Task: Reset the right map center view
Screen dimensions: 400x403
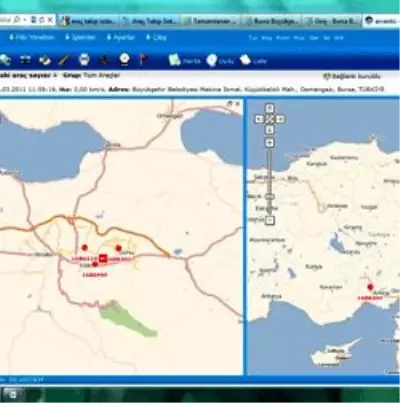Action: click(270, 119)
